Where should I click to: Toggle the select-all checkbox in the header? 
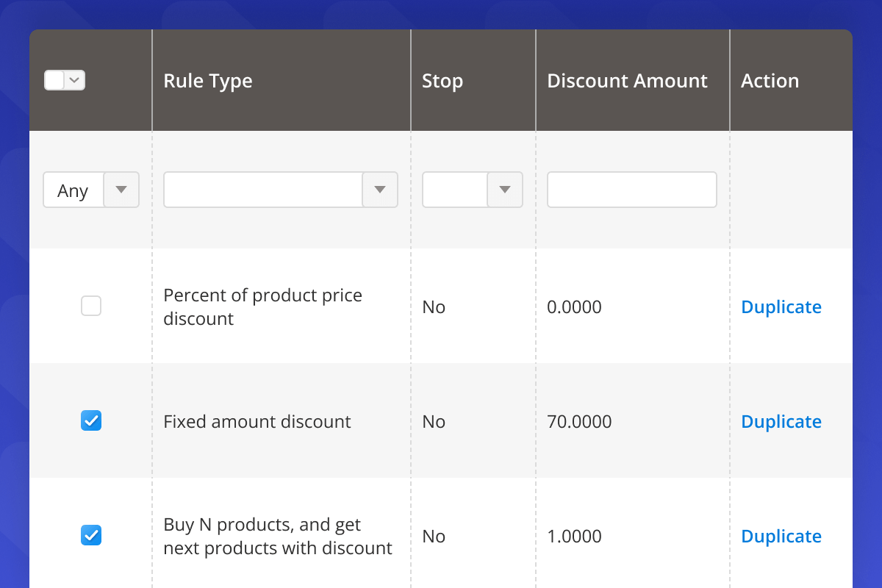coord(55,81)
